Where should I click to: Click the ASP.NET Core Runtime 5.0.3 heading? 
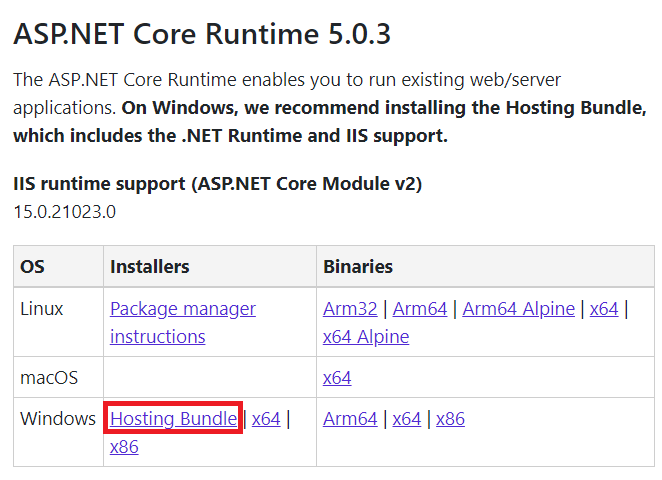(x=202, y=34)
